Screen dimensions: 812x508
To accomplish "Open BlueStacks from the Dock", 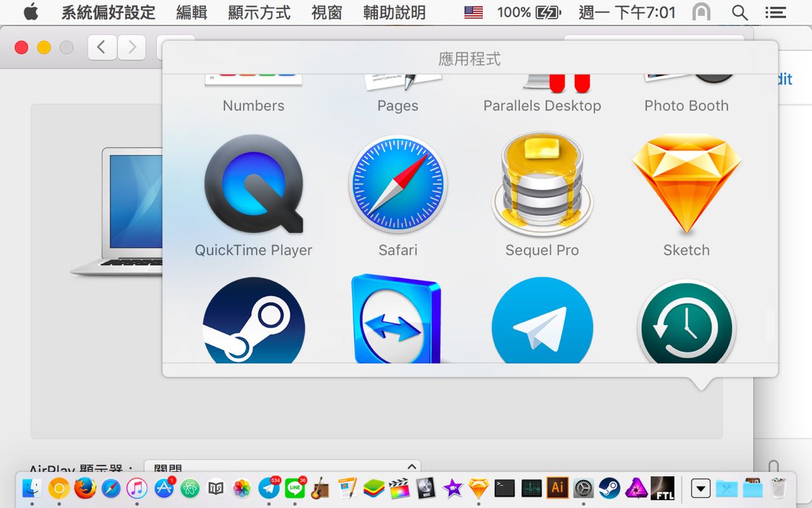I will coord(373,488).
